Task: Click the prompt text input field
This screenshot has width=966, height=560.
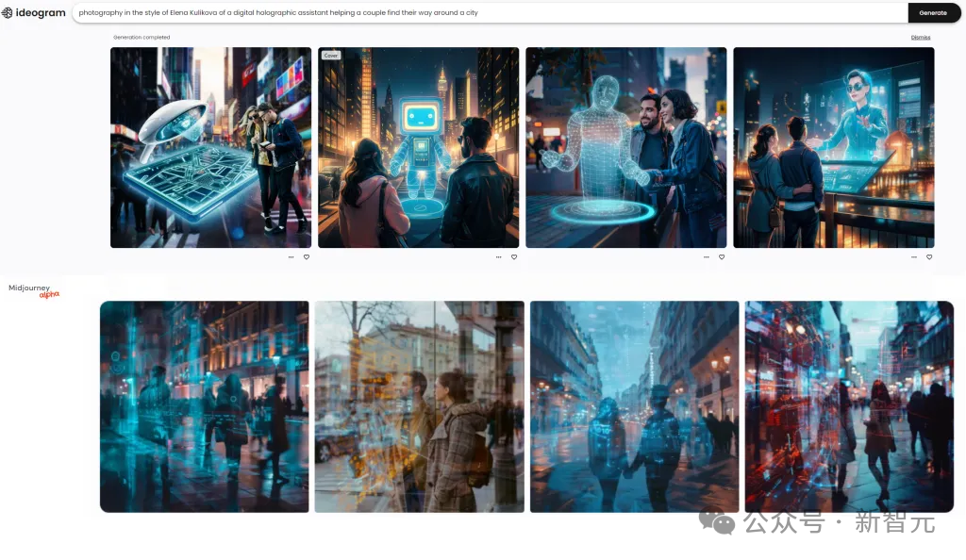Action: tap(491, 13)
